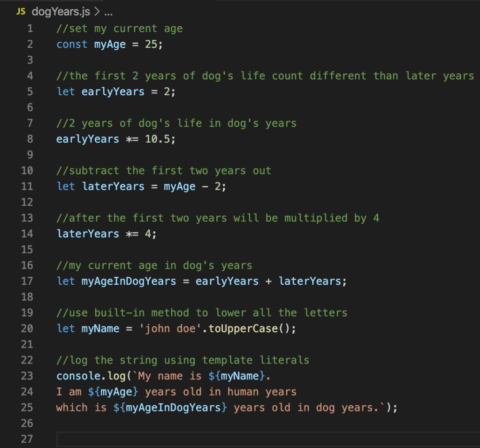Click the myAgeInDogYears declaration on line 17
This screenshot has height=448, width=480.
tap(129, 281)
